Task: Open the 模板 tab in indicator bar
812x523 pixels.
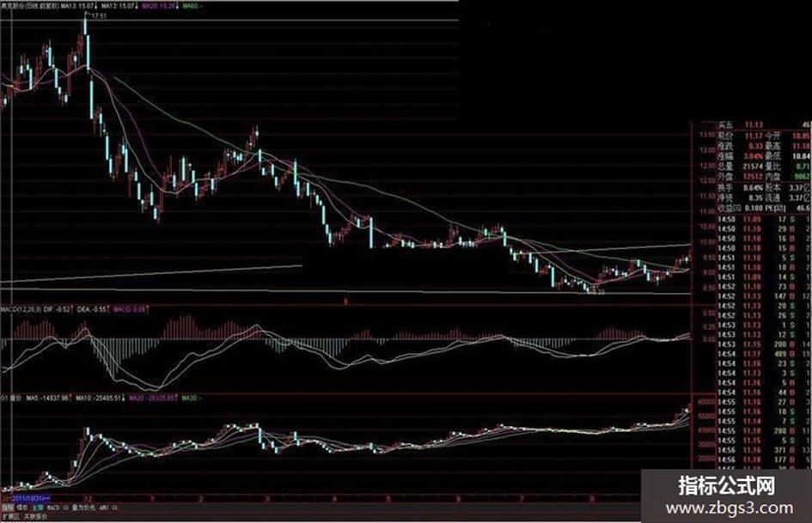Action: point(22,508)
